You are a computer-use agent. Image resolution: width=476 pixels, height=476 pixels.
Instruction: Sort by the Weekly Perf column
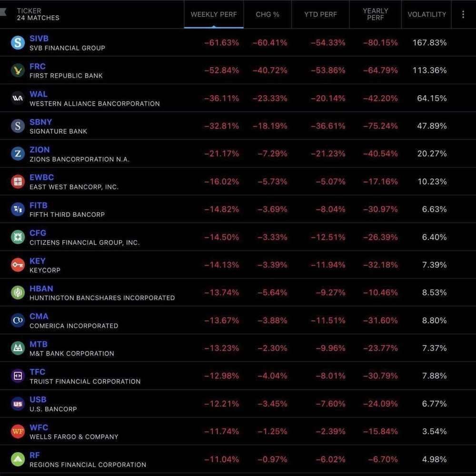(x=214, y=14)
